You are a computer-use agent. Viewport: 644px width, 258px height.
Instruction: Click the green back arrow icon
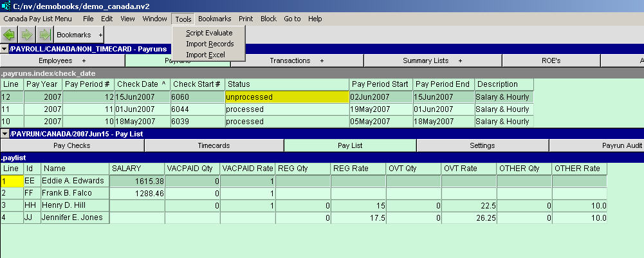(9, 34)
